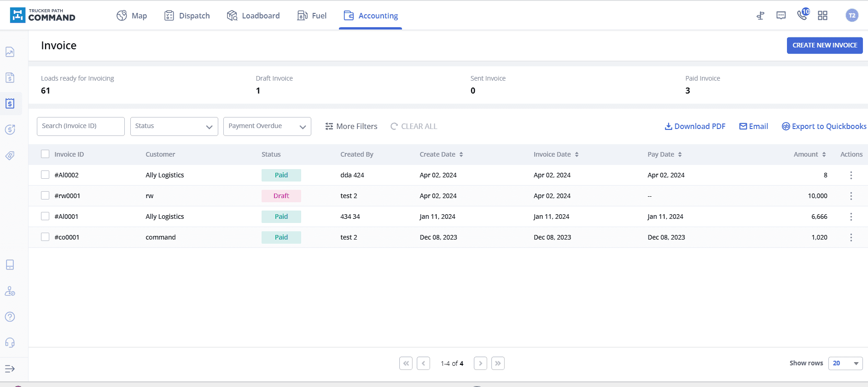Viewport: 868px width, 387px height.
Task: Go to first page of results
Action: (x=406, y=364)
